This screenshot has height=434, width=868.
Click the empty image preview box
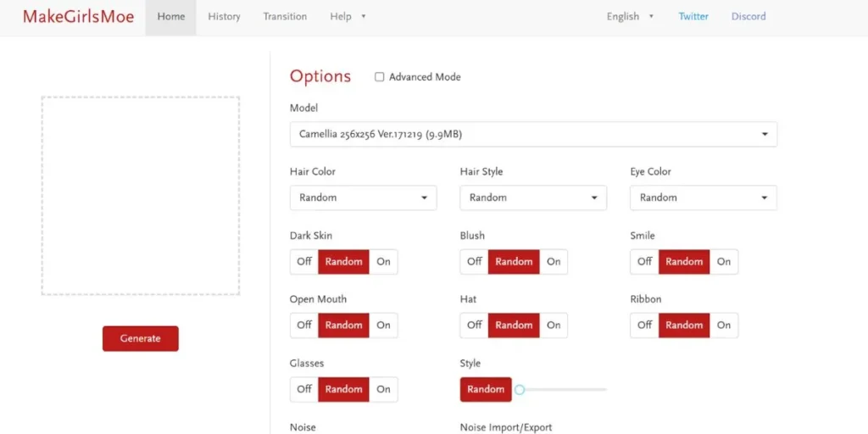[x=141, y=196]
